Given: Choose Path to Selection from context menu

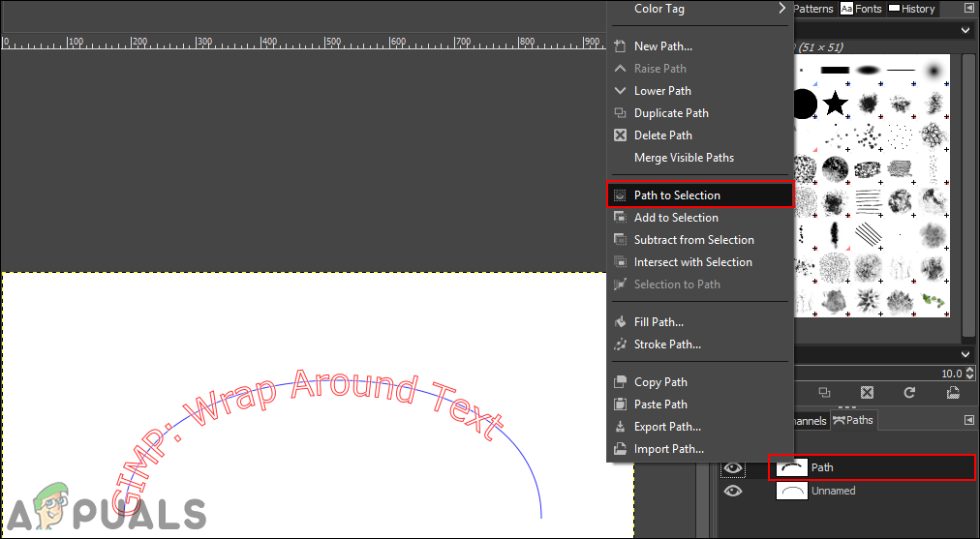Looking at the screenshot, I should (677, 195).
